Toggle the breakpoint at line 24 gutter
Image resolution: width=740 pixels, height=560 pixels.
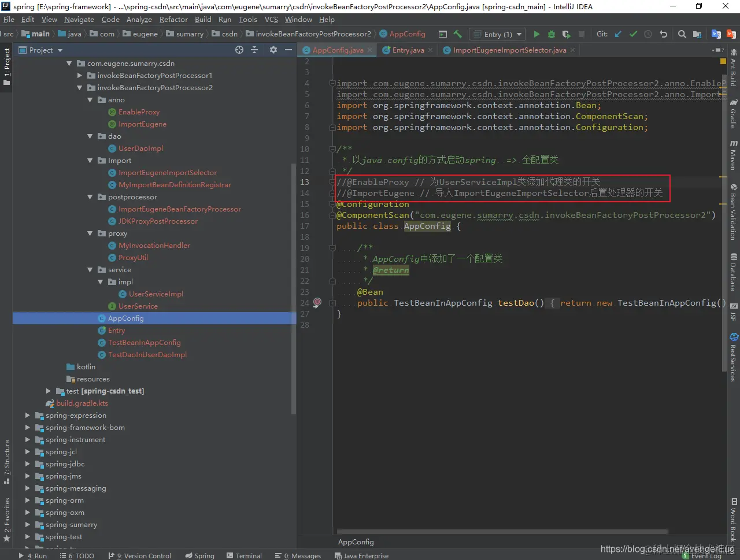pyautogui.click(x=317, y=303)
